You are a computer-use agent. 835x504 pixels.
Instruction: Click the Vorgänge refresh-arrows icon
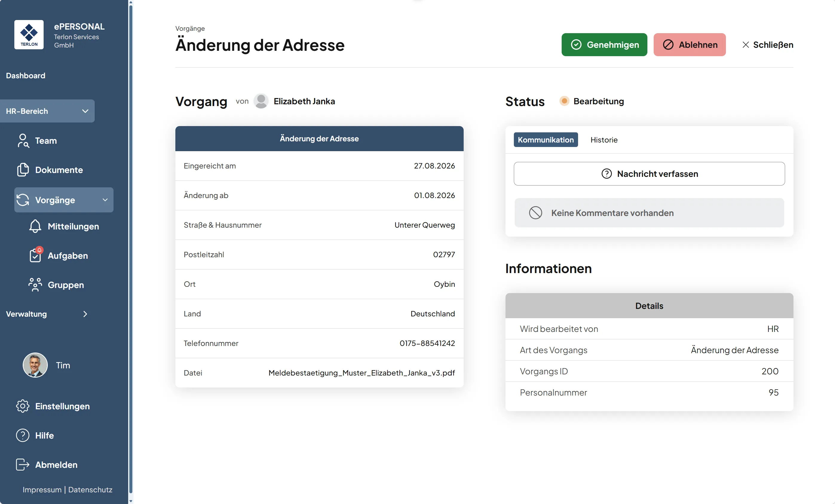[x=23, y=200]
